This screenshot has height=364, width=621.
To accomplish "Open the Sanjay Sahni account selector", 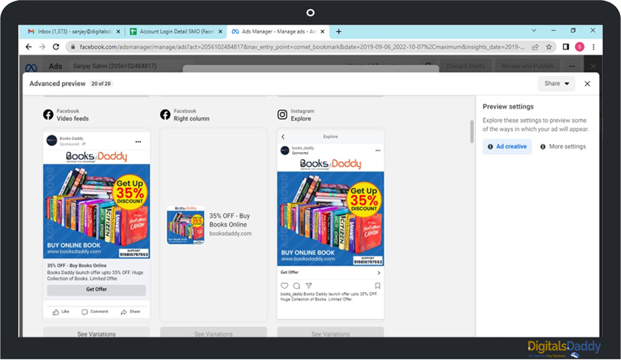I will coord(131,66).
